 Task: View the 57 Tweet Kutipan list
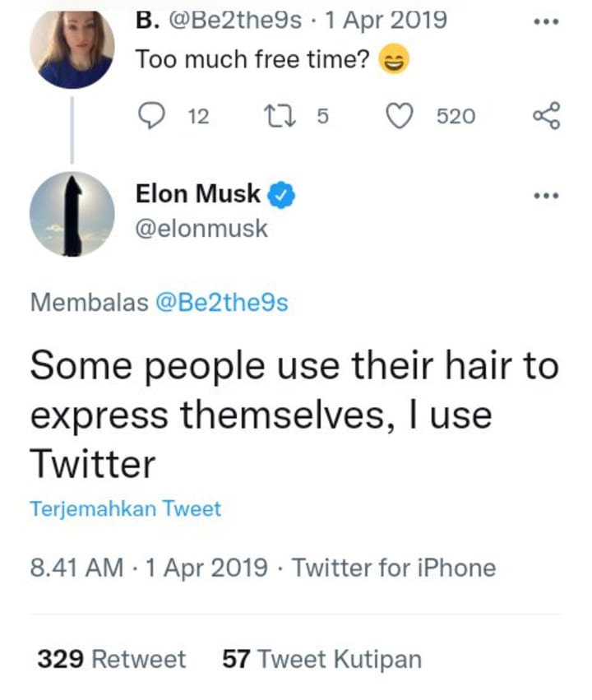pyautogui.click(x=321, y=659)
